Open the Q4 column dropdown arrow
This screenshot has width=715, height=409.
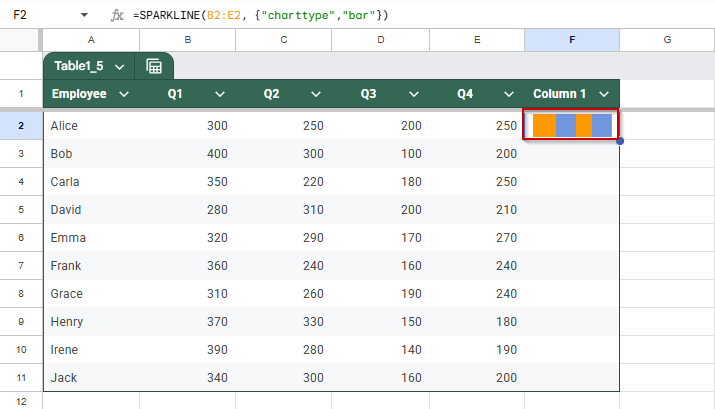509,94
